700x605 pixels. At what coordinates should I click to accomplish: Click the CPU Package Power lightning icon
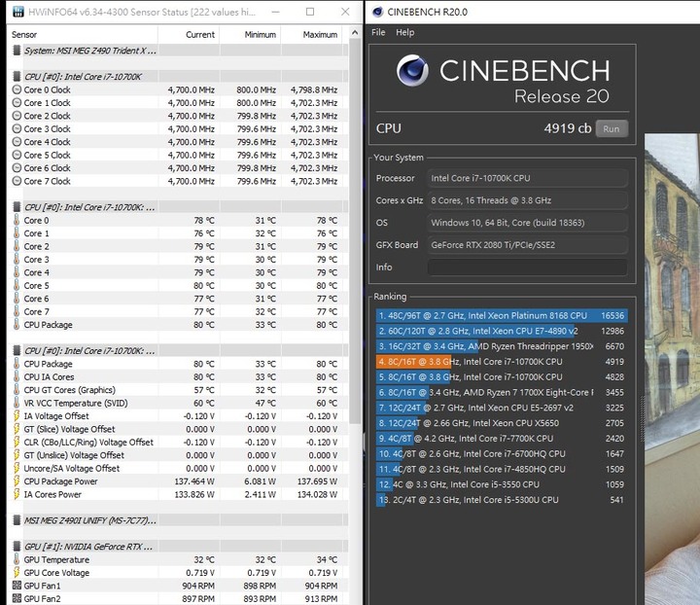(x=17, y=481)
